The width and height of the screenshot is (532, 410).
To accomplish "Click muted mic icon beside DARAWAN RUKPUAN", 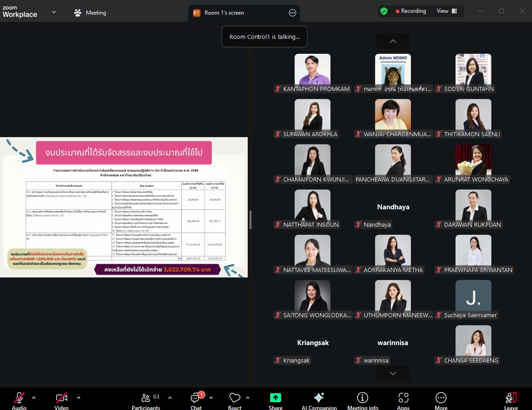I will click(x=439, y=224).
